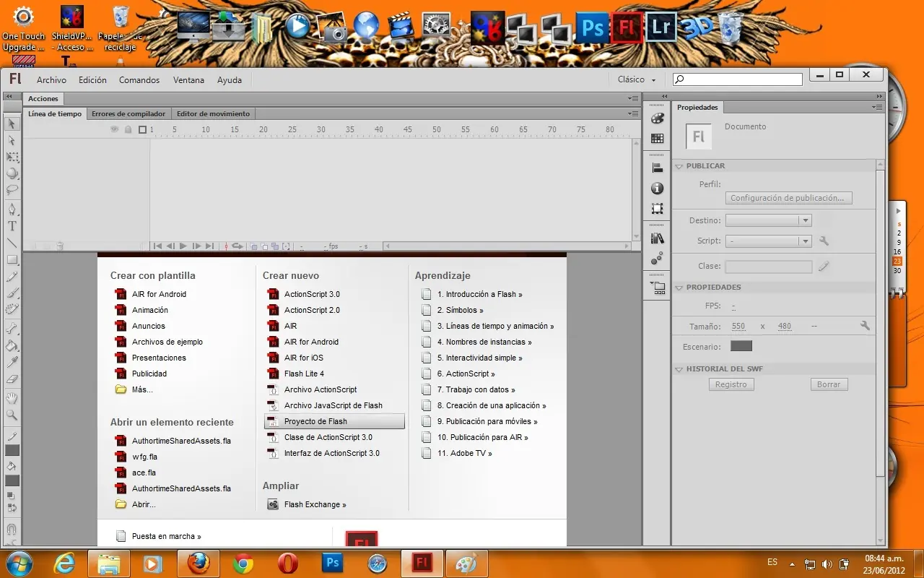The height and width of the screenshot is (578, 924).
Task: Pick the Eyedropper tool
Action: 12,362
